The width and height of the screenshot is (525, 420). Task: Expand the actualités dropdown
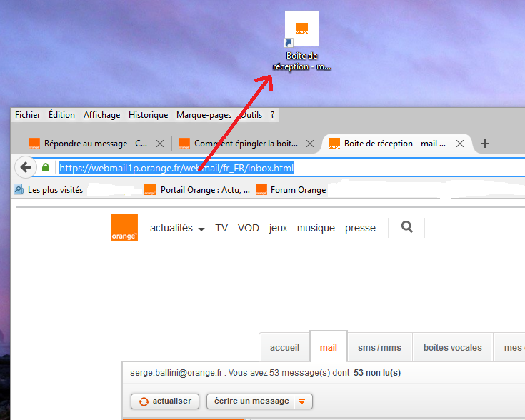click(x=177, y=228)
